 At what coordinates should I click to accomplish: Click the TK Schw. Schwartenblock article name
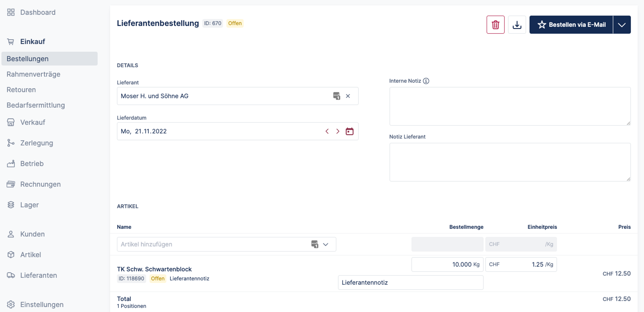pos(154,269)
